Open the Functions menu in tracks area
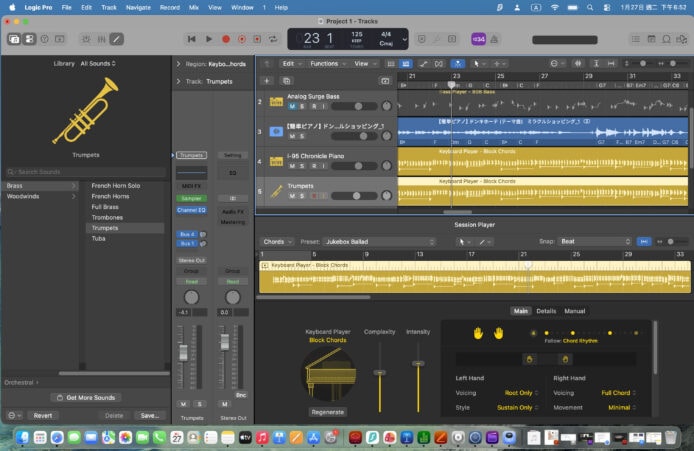The width and height of the screenshot is (694, 451). point(327,63)
